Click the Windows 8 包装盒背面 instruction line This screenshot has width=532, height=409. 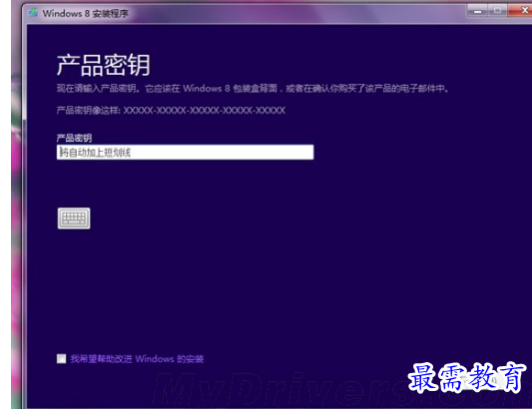click(253, 89)
